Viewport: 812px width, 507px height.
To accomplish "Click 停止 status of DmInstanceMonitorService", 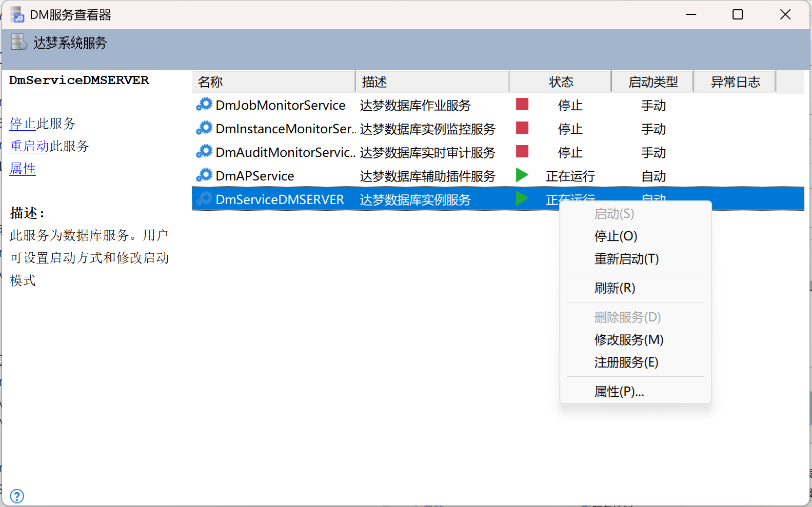I will click(x=570, y=129).
